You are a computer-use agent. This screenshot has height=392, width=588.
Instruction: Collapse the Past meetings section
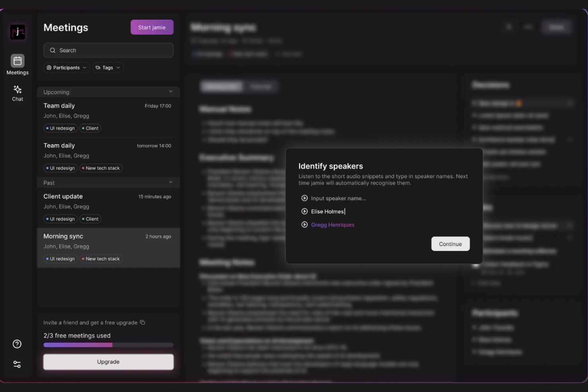[x=170, y=182]
